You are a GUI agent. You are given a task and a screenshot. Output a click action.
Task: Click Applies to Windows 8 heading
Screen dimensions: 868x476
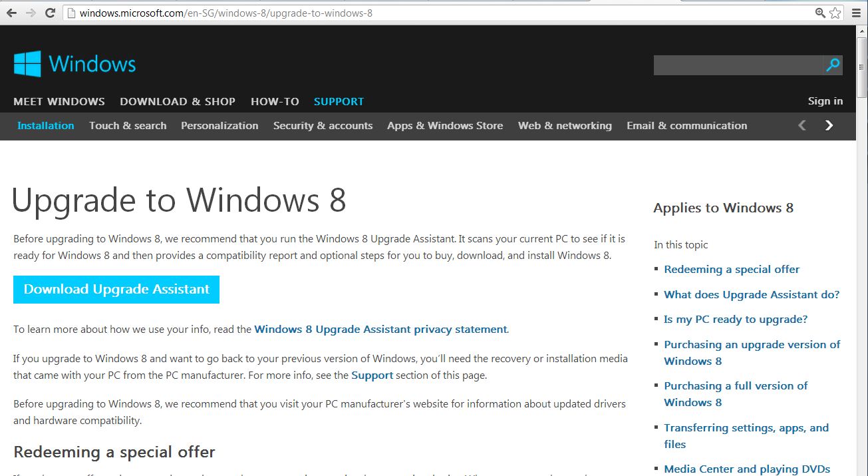click(x=723, y=208)
